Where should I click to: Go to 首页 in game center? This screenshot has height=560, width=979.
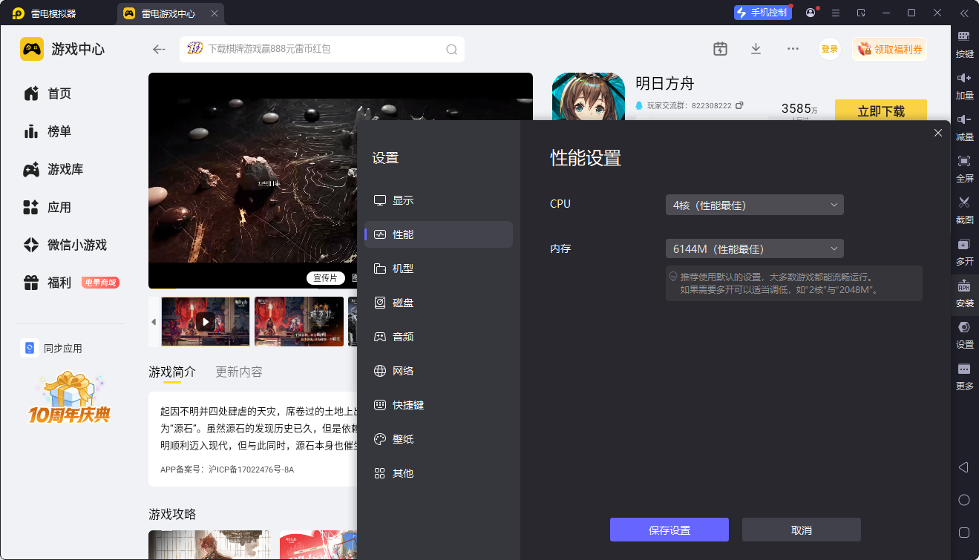(x=48, y=93)
